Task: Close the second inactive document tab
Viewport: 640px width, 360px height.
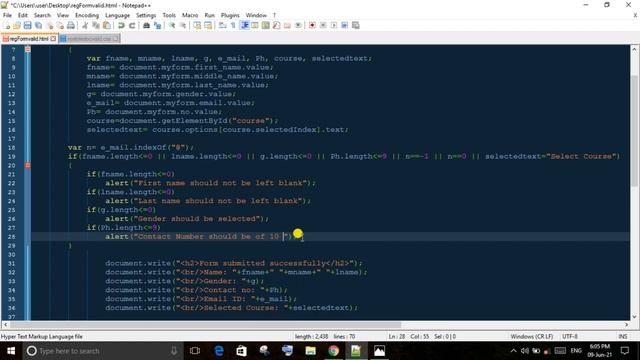Action: (116, 39)
